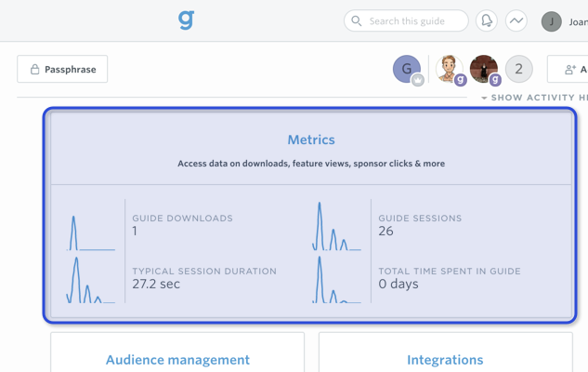Open the activity trend line icon
This screenshot has width=588, height=372.
click(516, 20)
